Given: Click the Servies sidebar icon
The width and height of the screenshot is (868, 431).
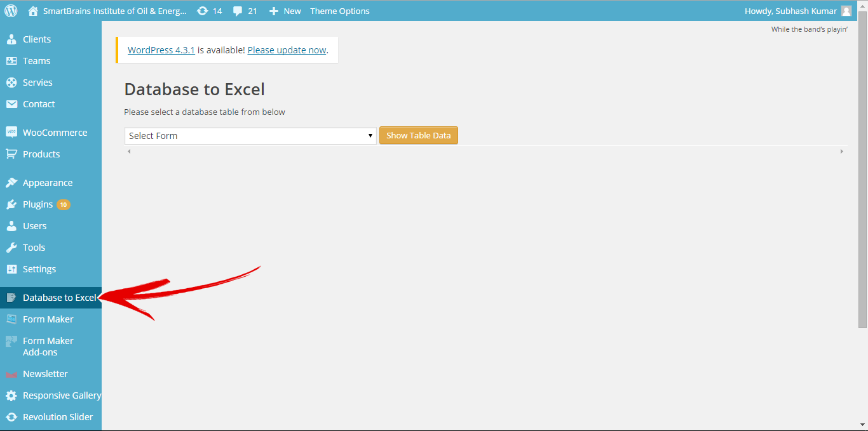Looking at the screenshot, I should click(11, 83).
